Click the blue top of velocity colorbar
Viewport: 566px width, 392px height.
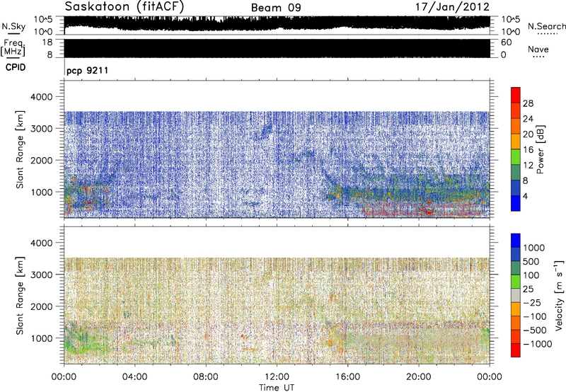tap(516, 241)
